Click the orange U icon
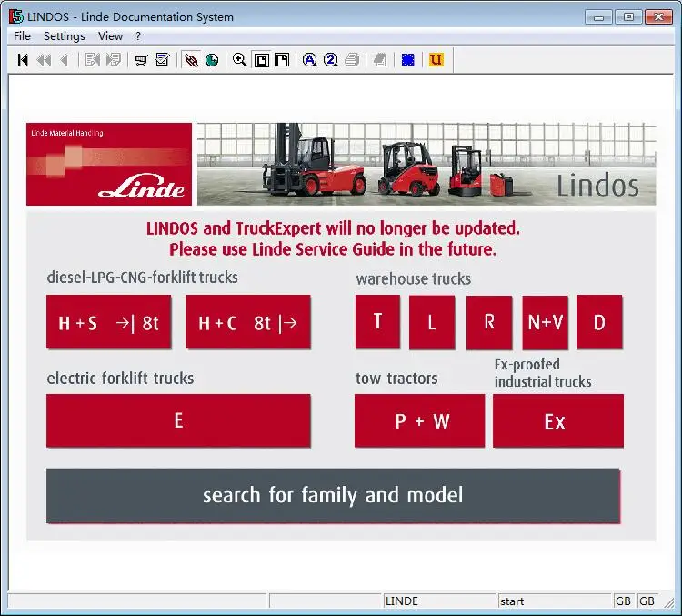 point(436,60)
